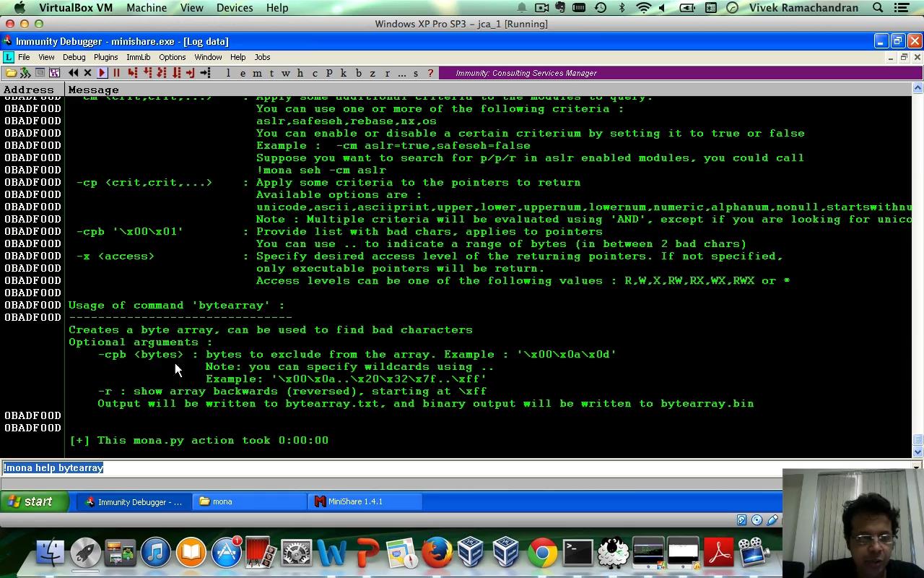924x578 pixels.
Task: Click the red question mark help icon
Action: point(430,73)
